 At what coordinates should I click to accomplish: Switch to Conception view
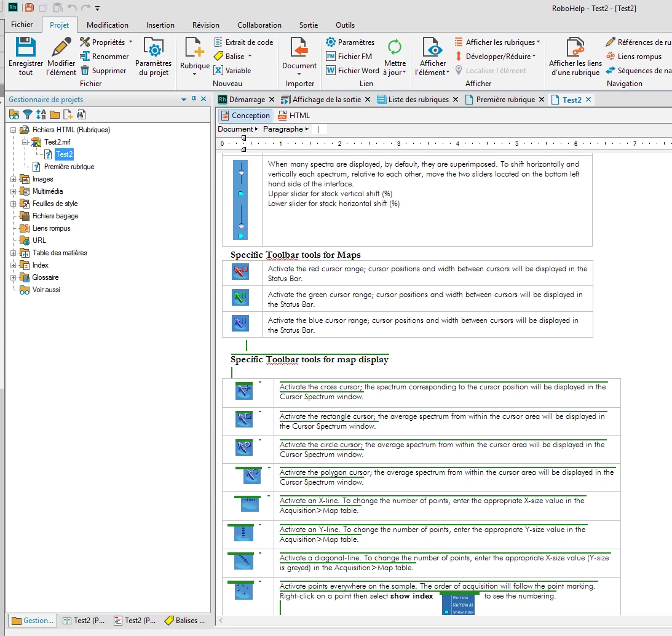coord(245,116)
